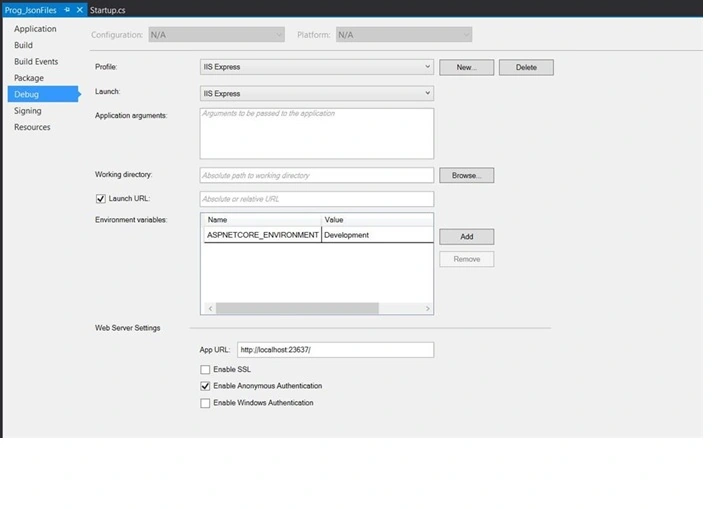Click the New... profile button
Image resolution: width=720 pixels, height=509 pixels.
click(467, 68)
